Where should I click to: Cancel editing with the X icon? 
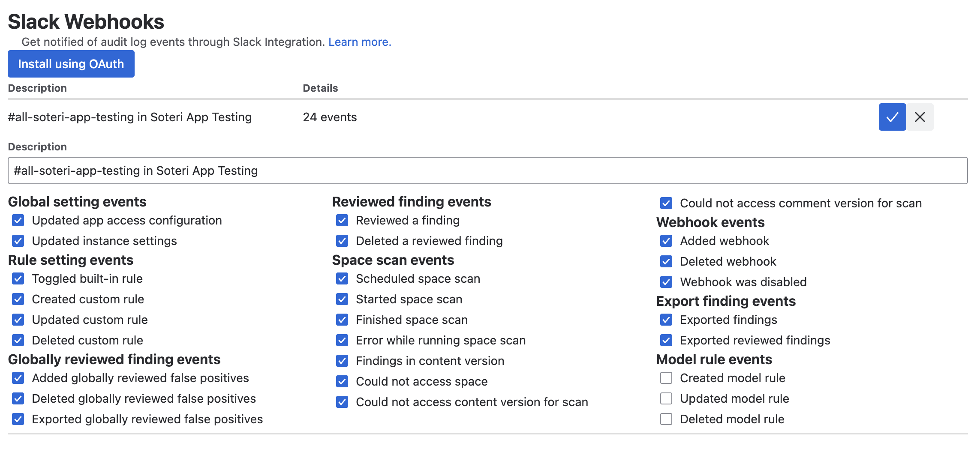pos(920,117)
